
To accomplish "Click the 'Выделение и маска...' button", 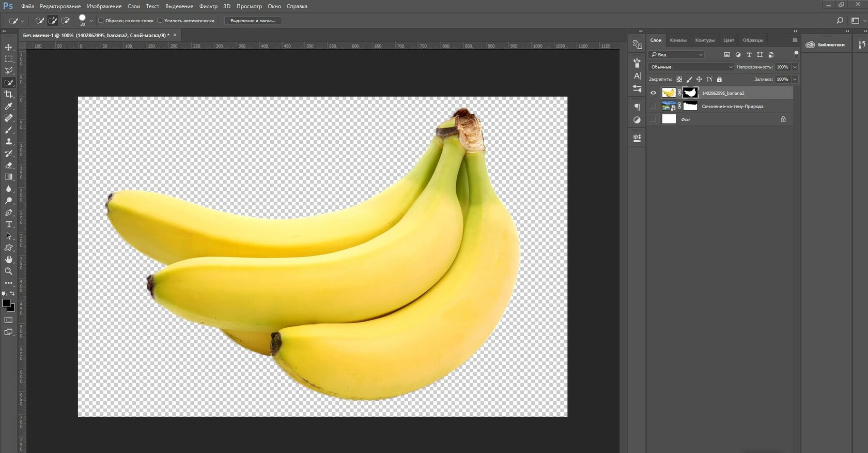I will [x=253, y=21].
